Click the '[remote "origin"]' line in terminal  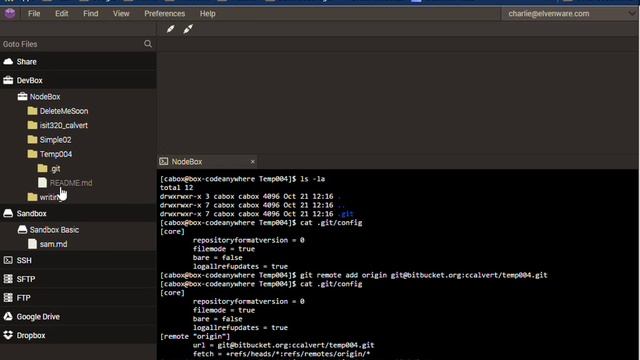point(195,336)
